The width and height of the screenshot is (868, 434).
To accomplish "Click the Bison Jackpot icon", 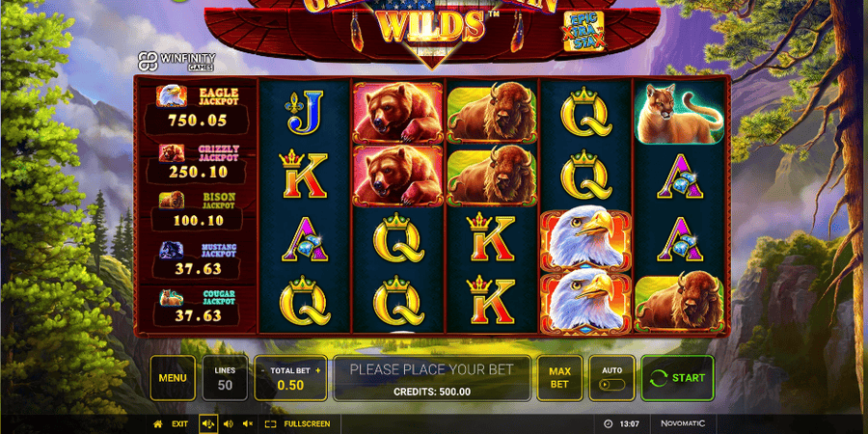I will click(x=171, y=200).
